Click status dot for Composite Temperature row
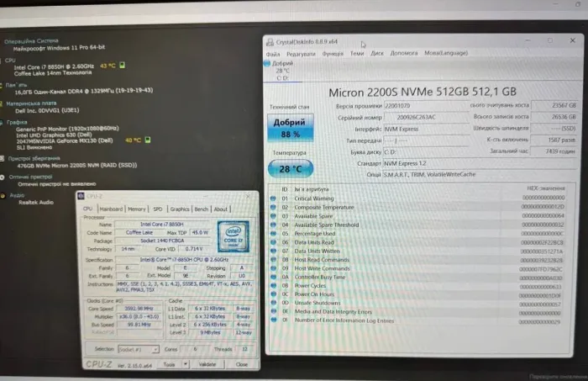 pos(273,207)
